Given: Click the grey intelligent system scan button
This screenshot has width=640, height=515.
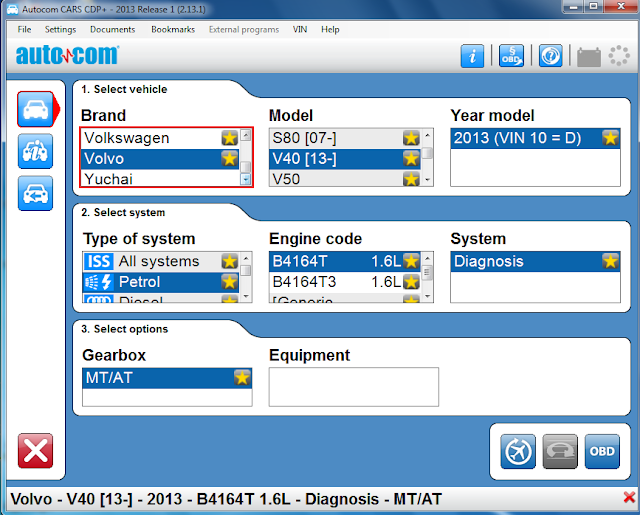Looking at the screenshot, I should click(560, 451).
